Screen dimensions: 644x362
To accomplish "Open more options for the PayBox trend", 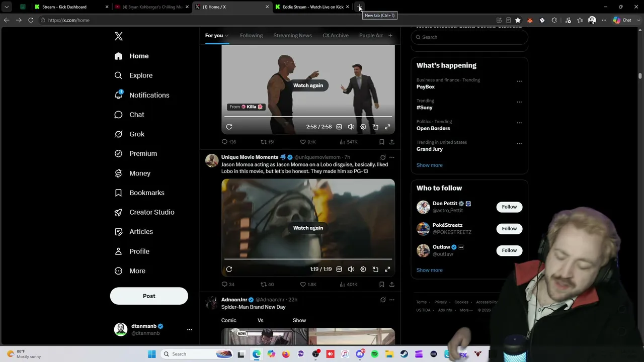I will point(519,81).
